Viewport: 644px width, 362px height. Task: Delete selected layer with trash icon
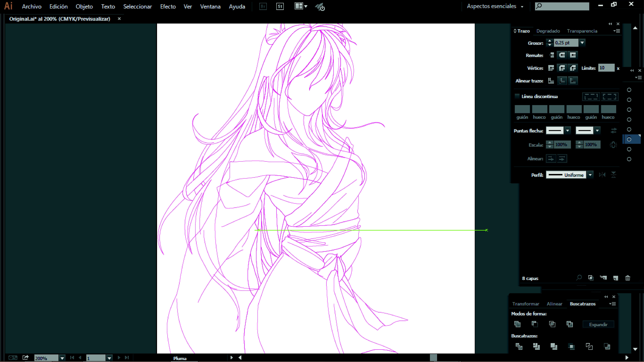point(627,278)
